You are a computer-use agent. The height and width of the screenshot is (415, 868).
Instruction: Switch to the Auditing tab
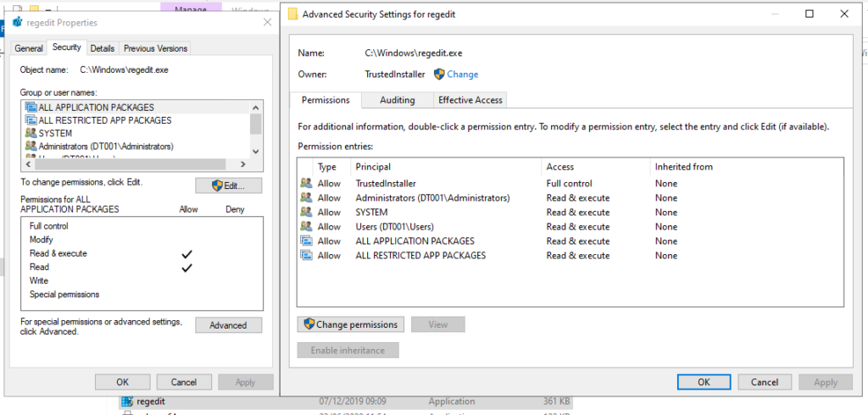click(397, 100)
